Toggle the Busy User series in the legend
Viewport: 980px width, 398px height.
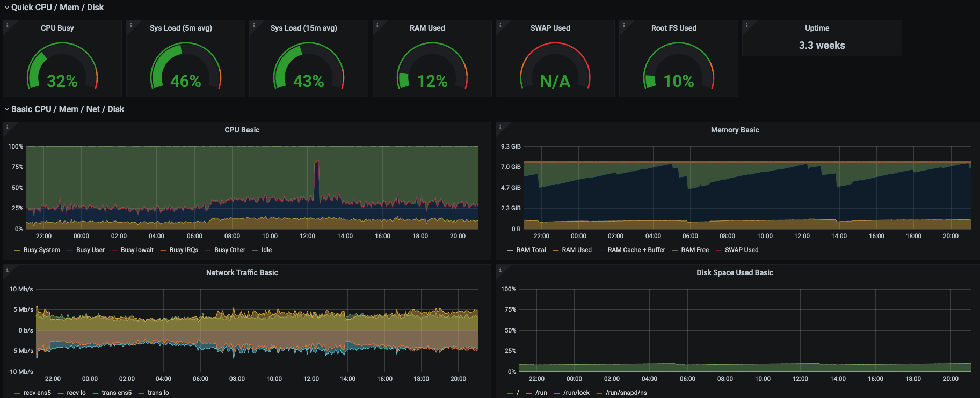(90, 250)
